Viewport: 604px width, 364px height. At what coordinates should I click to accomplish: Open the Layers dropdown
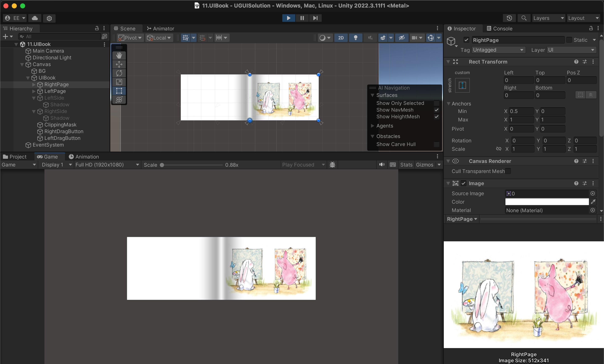click(x=548, y=18)
